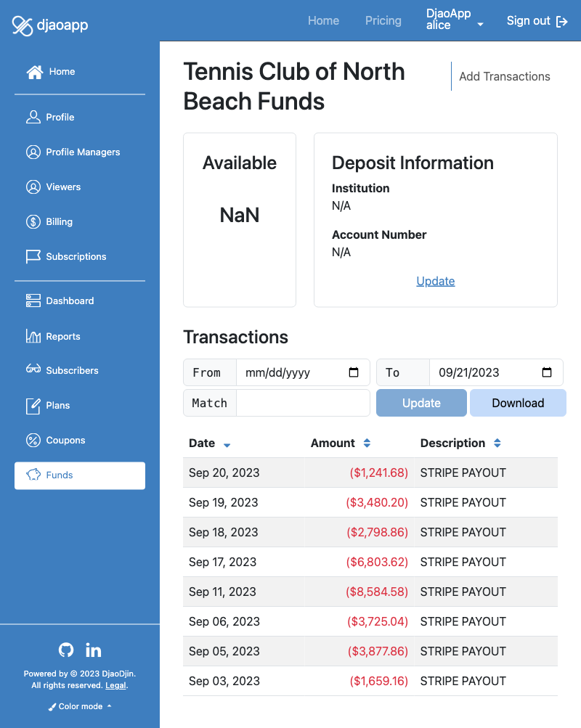Go to Pricing in the top navigation
This screenshot has width=581, height=728.
383,21
